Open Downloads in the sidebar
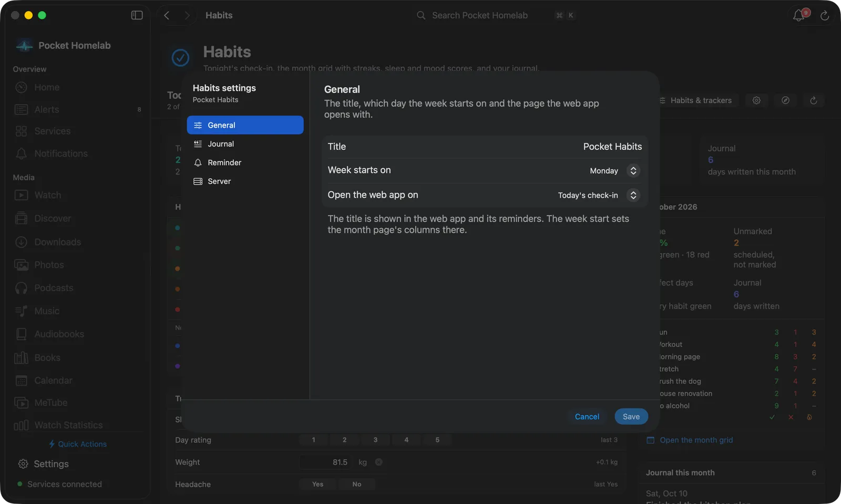This screenshot has width=841, height=504. coord(78,242)
